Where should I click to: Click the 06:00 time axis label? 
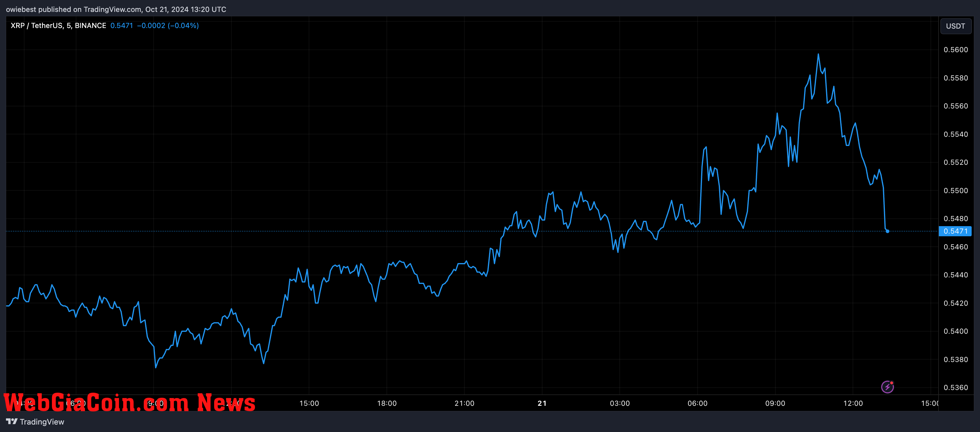pos(697,403)
